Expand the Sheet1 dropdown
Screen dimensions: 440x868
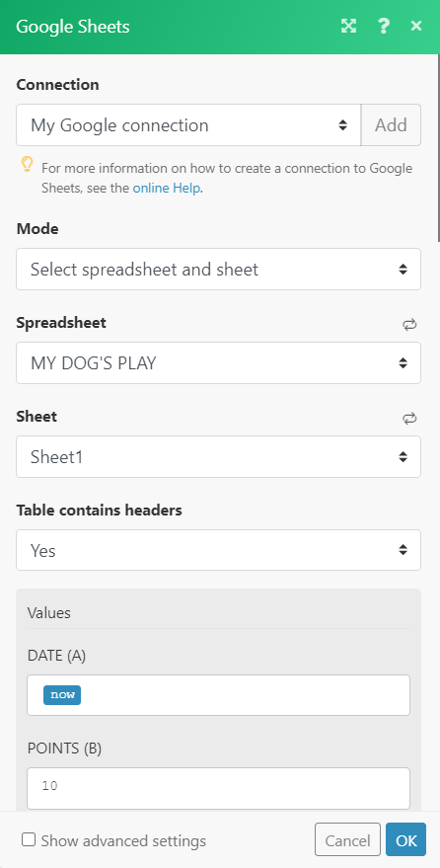pos(218,456)
